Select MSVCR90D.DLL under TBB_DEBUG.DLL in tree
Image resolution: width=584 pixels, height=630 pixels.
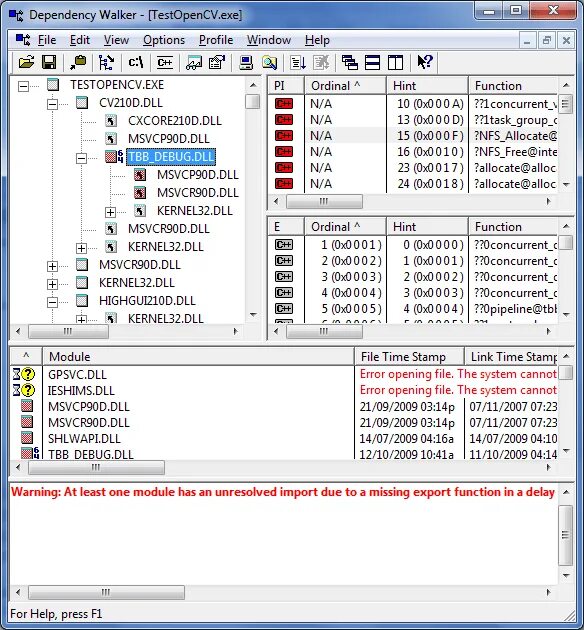(x=198, y=192)
